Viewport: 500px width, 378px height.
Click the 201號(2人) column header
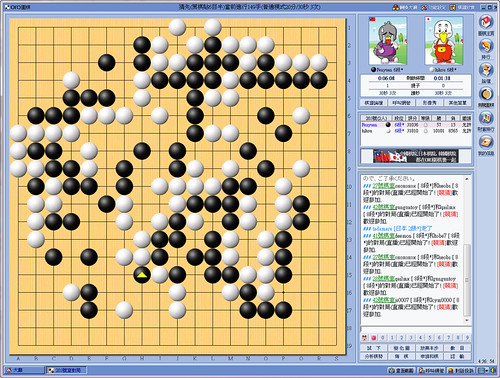tap(376, 118)
